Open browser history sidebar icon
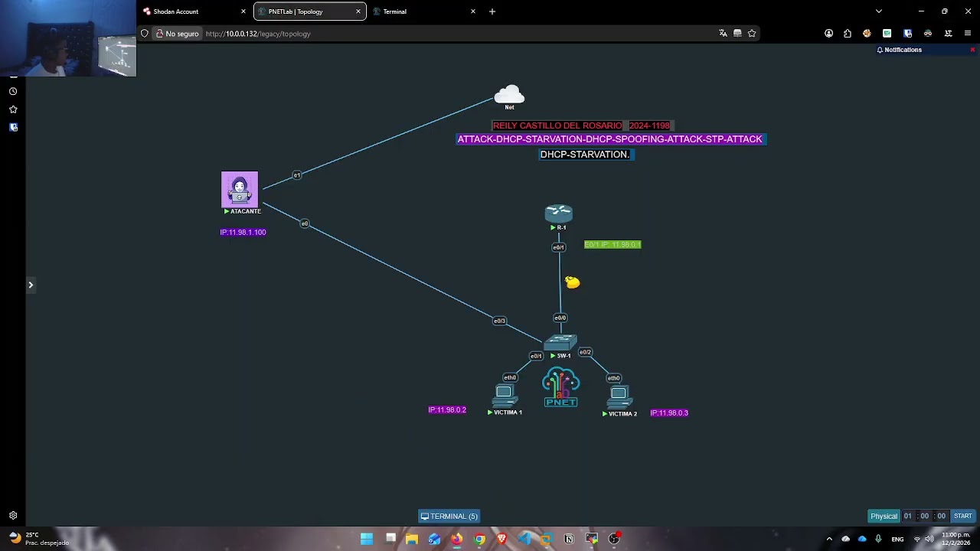 click(x=13, y=91)
